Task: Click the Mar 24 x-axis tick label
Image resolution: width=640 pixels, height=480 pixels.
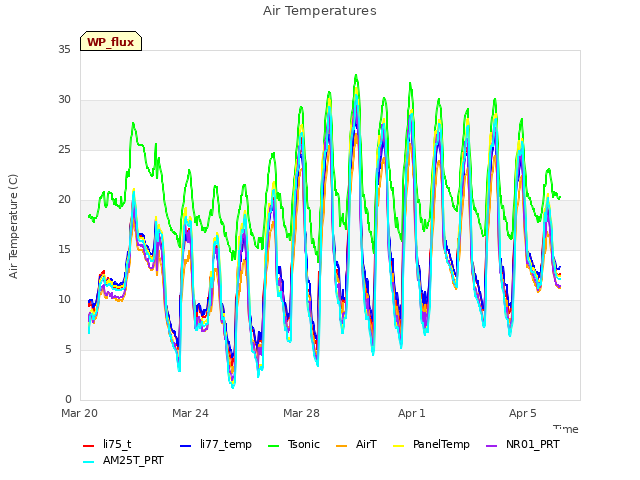Action: 190,413
